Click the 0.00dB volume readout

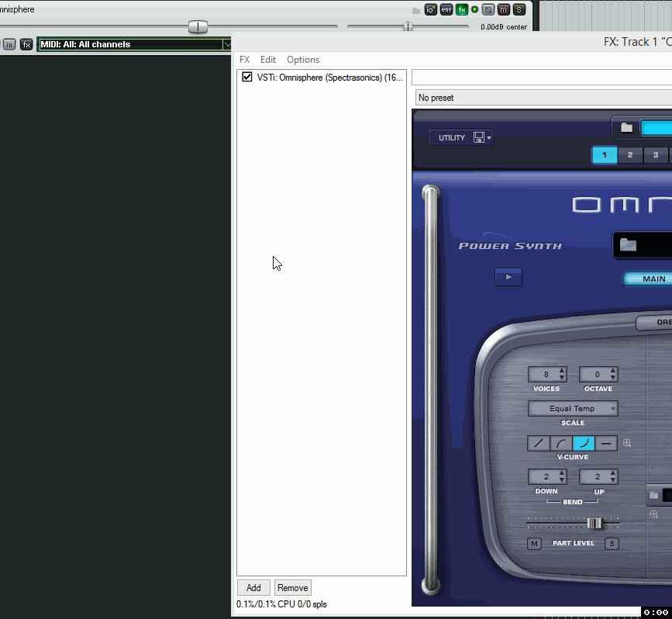point(492,27)
